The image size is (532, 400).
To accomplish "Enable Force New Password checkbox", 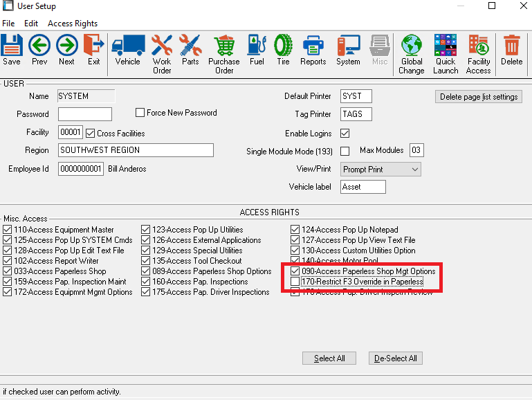I will tap(140, 113).
